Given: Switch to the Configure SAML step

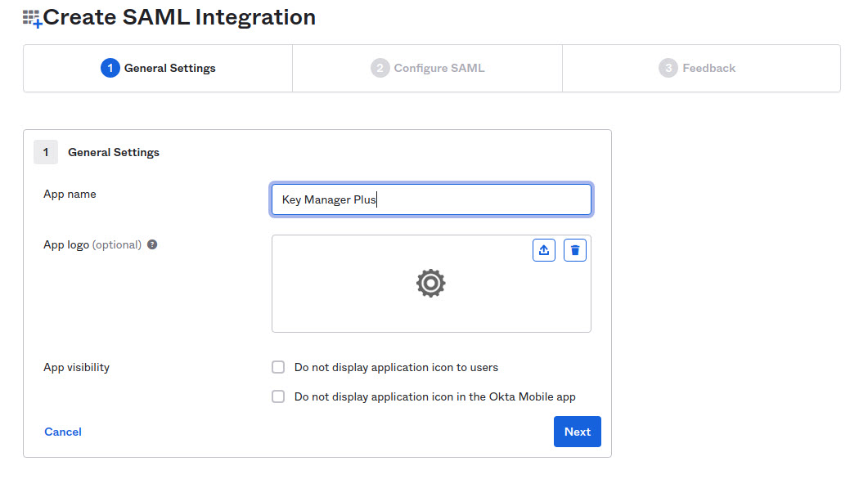Looking at the screenshot, I should tap(427, 68).
